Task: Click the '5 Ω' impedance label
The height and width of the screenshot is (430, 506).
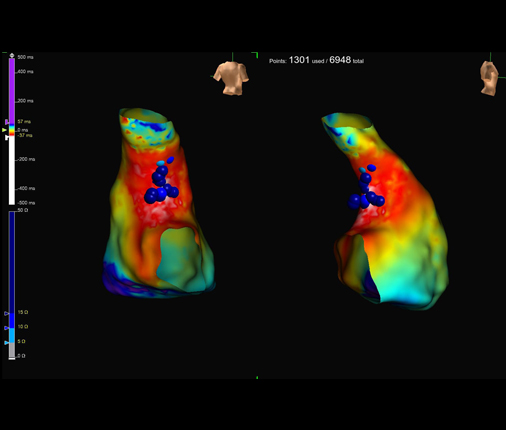Action: [21, 341]
